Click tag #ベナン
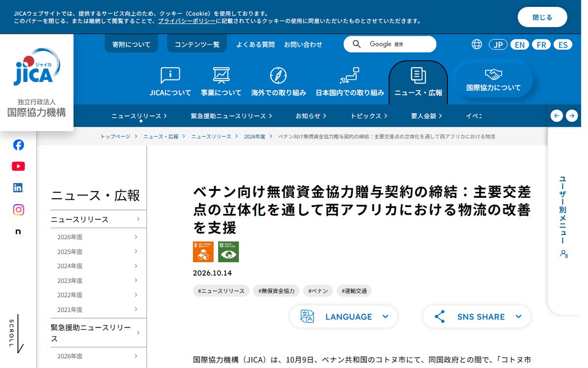588x368 pixels. pyautogui.click(x=318, y=291)
